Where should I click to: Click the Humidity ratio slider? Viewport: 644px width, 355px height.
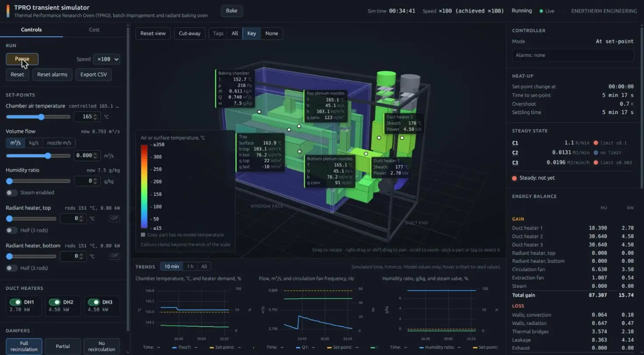pos(38,181)
